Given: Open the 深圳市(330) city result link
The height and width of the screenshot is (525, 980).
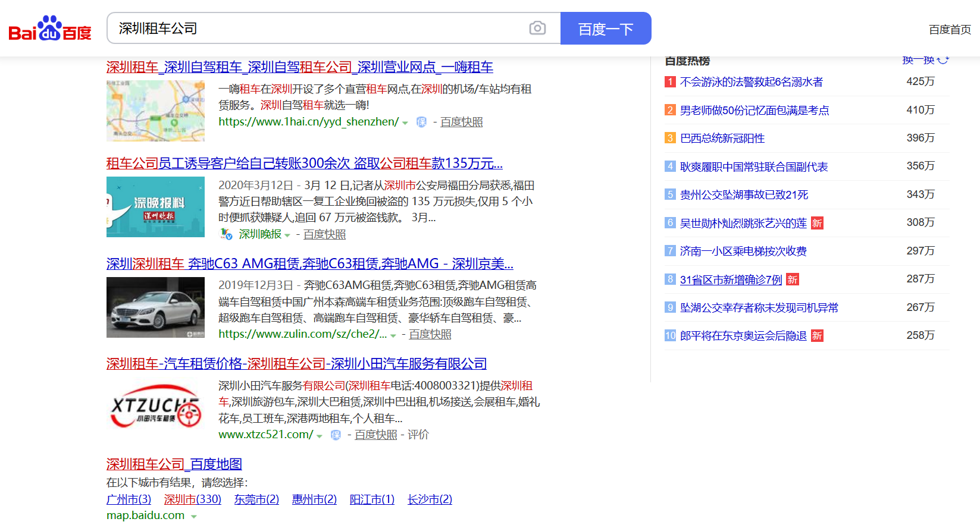Looking at the screenshot, I should point(192,499).
